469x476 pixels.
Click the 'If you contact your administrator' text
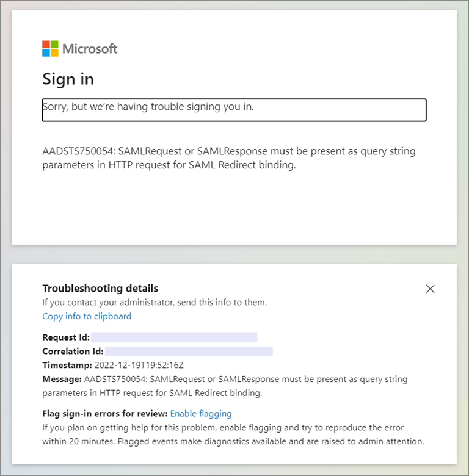[155, 302]
